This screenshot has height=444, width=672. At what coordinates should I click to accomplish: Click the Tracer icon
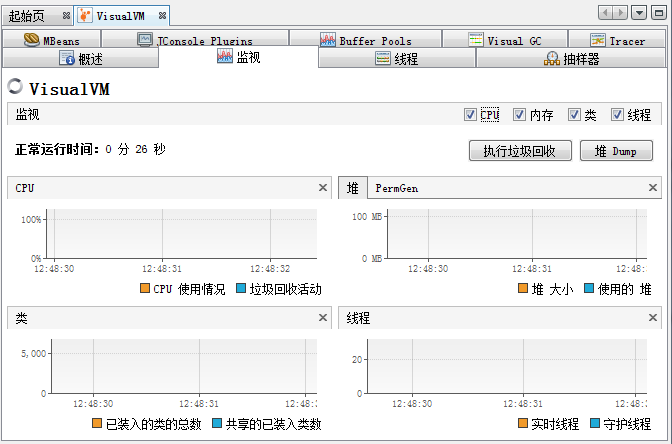tap(598, 40)
